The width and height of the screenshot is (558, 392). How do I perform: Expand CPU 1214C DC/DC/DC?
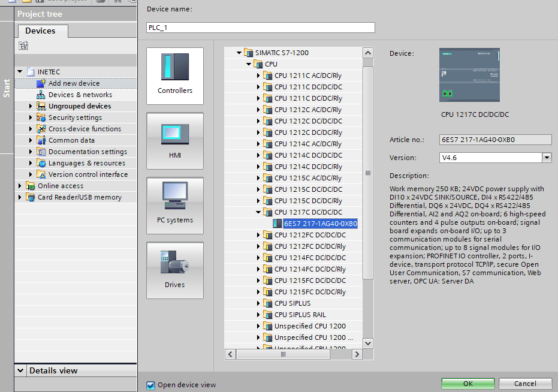click(258, 155)
